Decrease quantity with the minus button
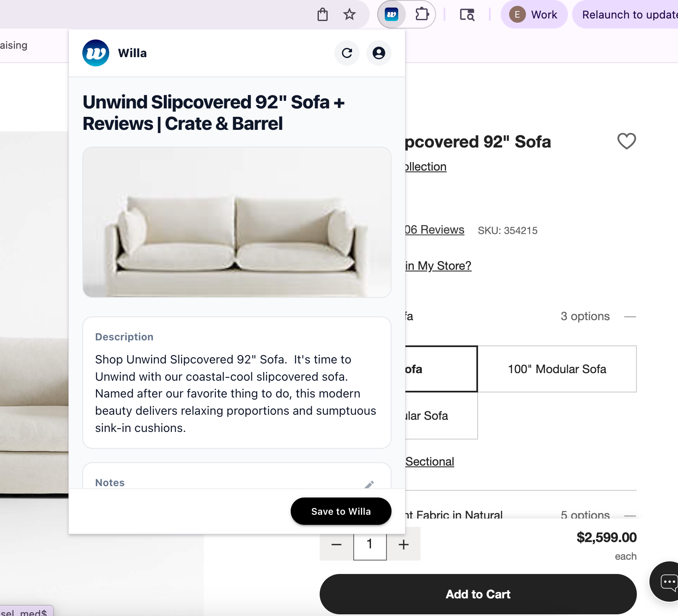Image resolution: width=678 pixels, height=616 pixels. [x=336, y=545]
